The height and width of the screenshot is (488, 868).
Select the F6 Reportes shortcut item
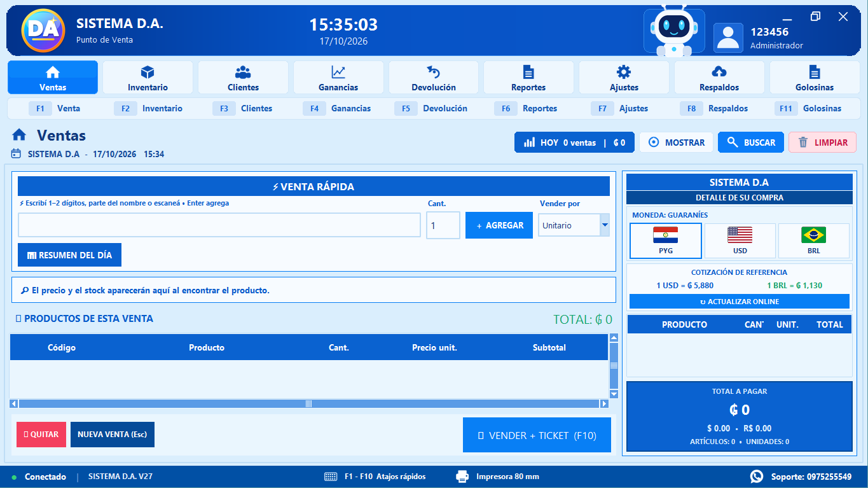[x=526, y=109]
